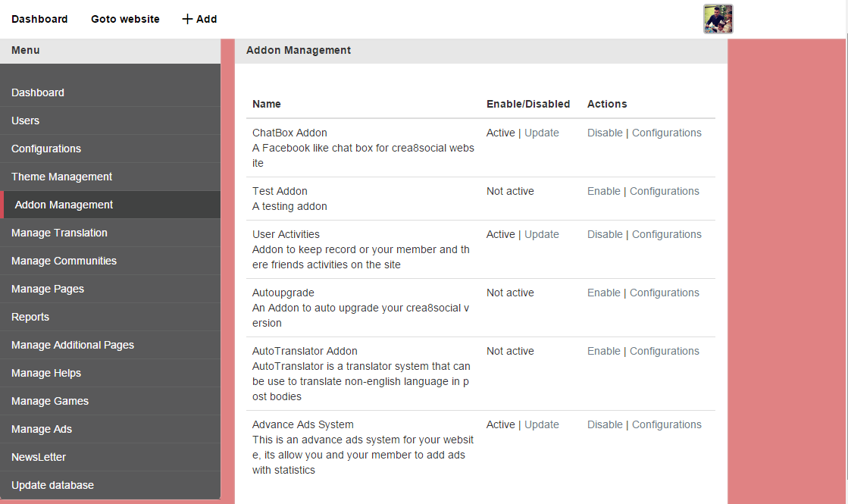
Task: Click Update link for ChatBox Addon
Action: (x=541, y=133)
